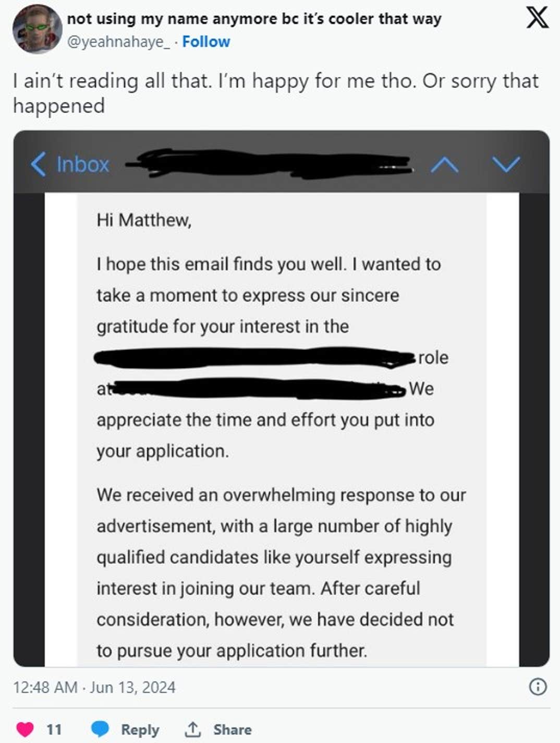Click the 12:48 AM Jun 13, 2024 timestamp
Screen dimensions: 560x743
click(94, 687)
